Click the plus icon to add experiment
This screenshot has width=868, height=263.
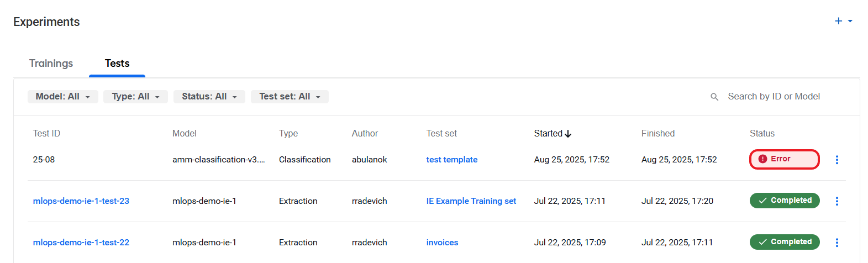coord(838,21)
